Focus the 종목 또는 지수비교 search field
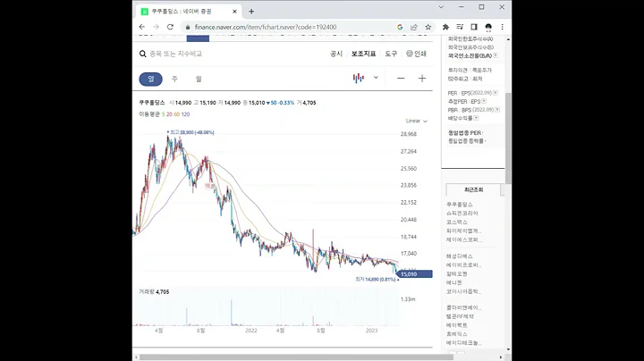Screen dimensions: 644x361 click(176, 54)
